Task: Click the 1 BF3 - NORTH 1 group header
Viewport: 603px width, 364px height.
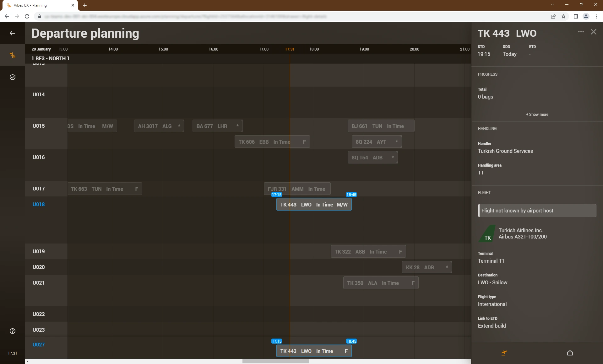Action: [x=51, y=58]
